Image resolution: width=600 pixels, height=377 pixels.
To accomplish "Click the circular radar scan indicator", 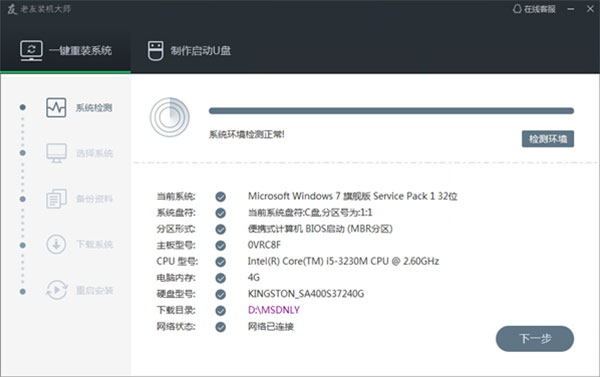I will point(170,117).
